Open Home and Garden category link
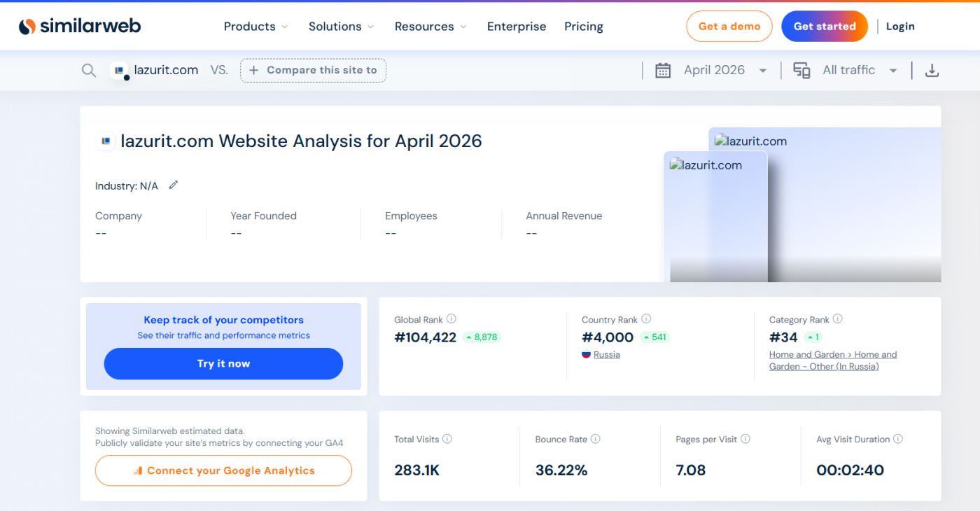This screenshot has height=511, width=980. point(833,360)
